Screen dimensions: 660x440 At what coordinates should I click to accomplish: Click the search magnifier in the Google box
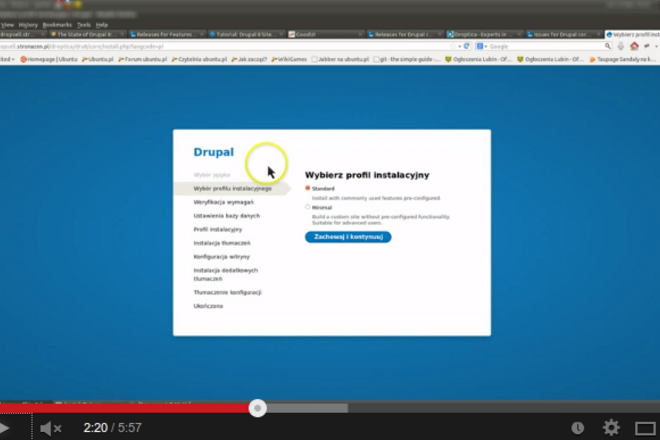(x=607, y=46)
